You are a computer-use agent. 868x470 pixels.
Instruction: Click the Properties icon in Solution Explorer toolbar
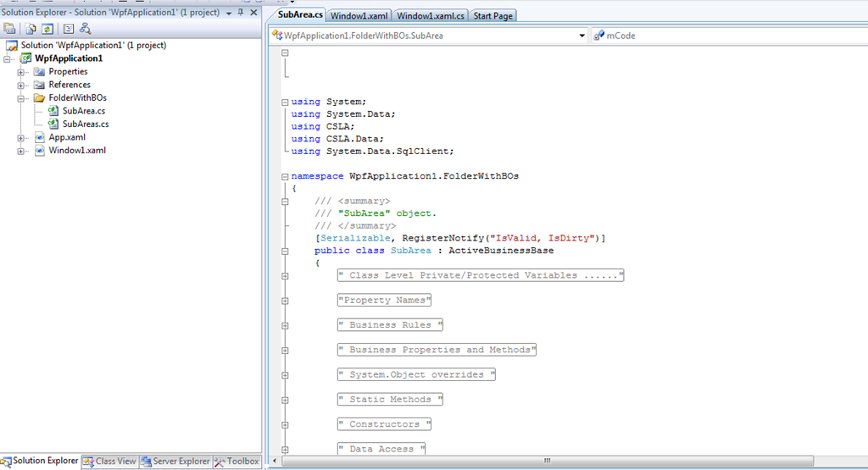point(9,29)
